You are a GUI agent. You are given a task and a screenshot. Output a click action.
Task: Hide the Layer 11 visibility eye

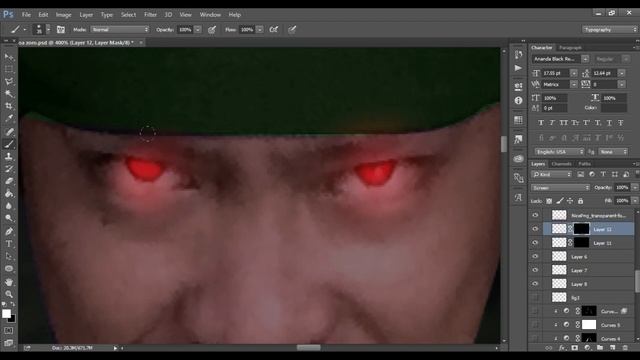click(x=535, y=243)
